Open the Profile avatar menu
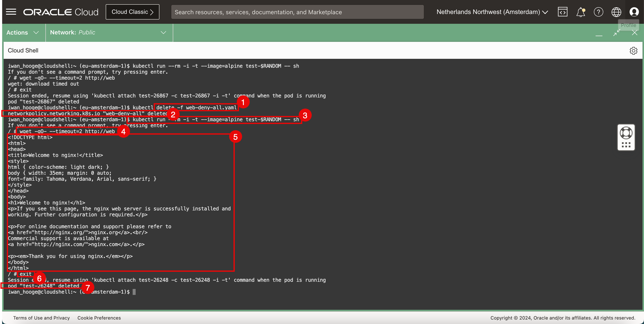644x324 pixels. [x=634, y=12]
